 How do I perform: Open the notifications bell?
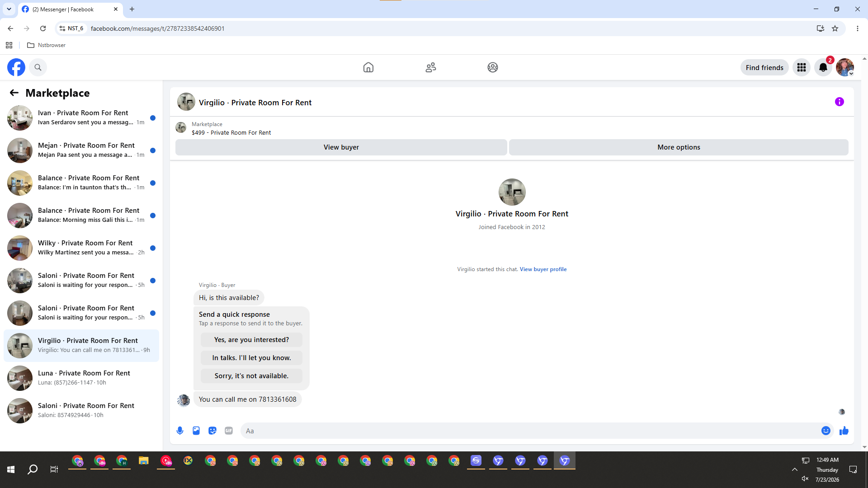[x=823, y=67]
